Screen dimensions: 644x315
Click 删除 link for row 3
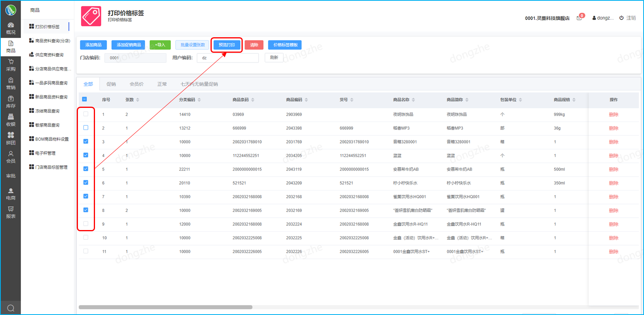[x=613, y=142]
